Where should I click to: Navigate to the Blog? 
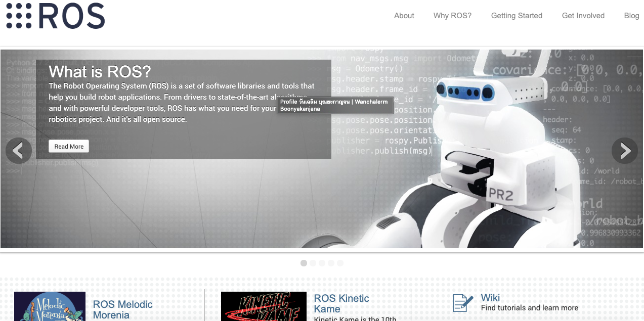(631, 16)
